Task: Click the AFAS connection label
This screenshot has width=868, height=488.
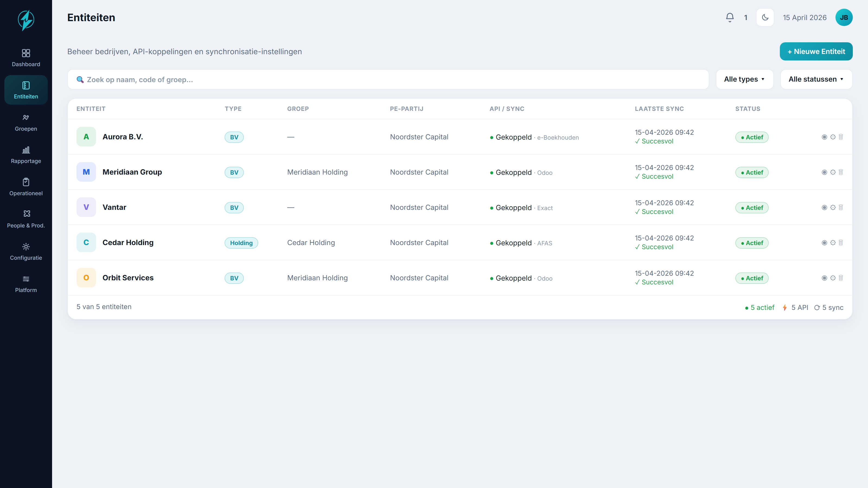Action: click(x=544, y=243)
